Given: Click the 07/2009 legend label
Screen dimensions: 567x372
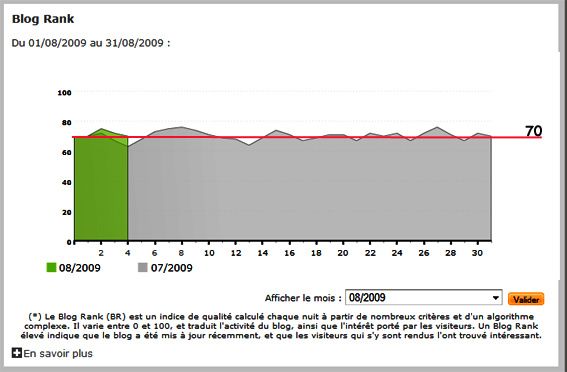Looking at the screenshot, I should pyautogui.click(x=171, y=268).
